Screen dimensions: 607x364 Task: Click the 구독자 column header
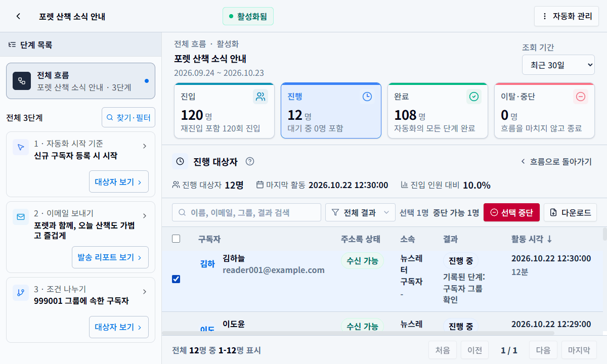tap(209, 239)
